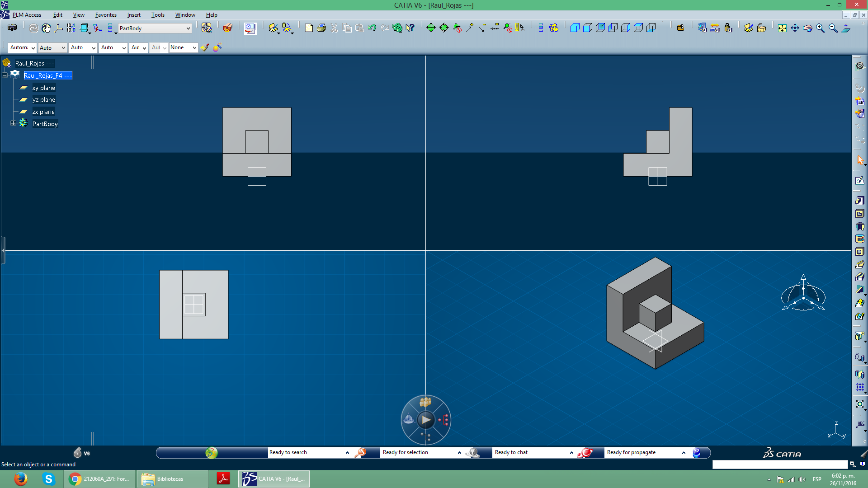This screenshot has width=868, height=488.
Task: Select the zx plane in the tree
Action: tap(43, 112)
